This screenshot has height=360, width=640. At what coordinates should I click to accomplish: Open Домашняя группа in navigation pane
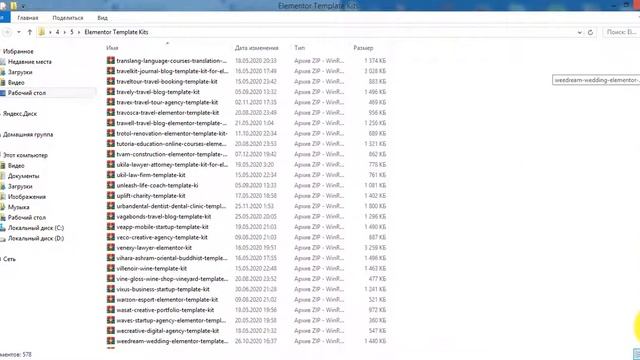click(28, 134)
